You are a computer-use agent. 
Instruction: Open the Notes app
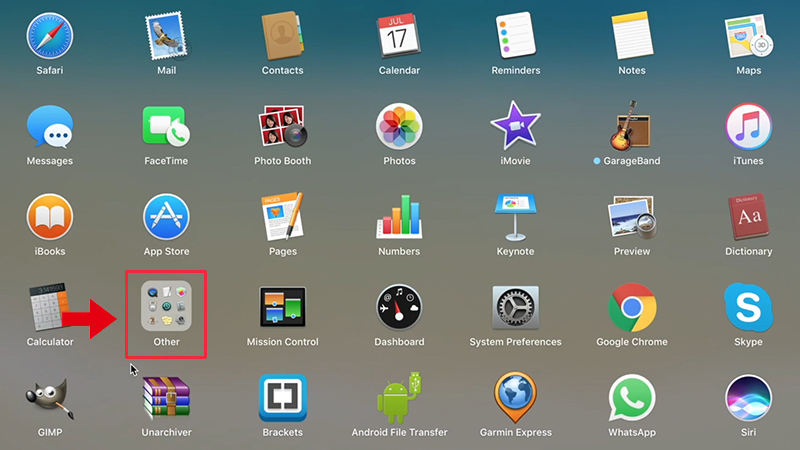click(x=632, y=36)
